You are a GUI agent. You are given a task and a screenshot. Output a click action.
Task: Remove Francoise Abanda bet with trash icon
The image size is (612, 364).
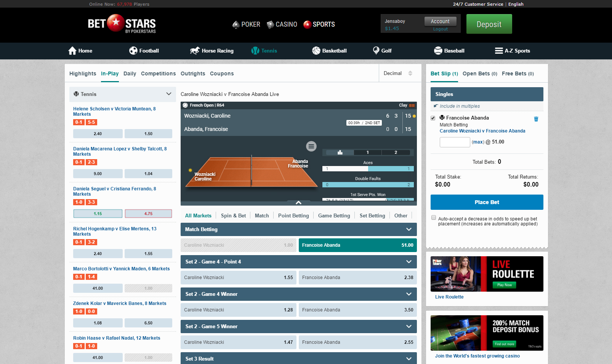click(536, 119)
